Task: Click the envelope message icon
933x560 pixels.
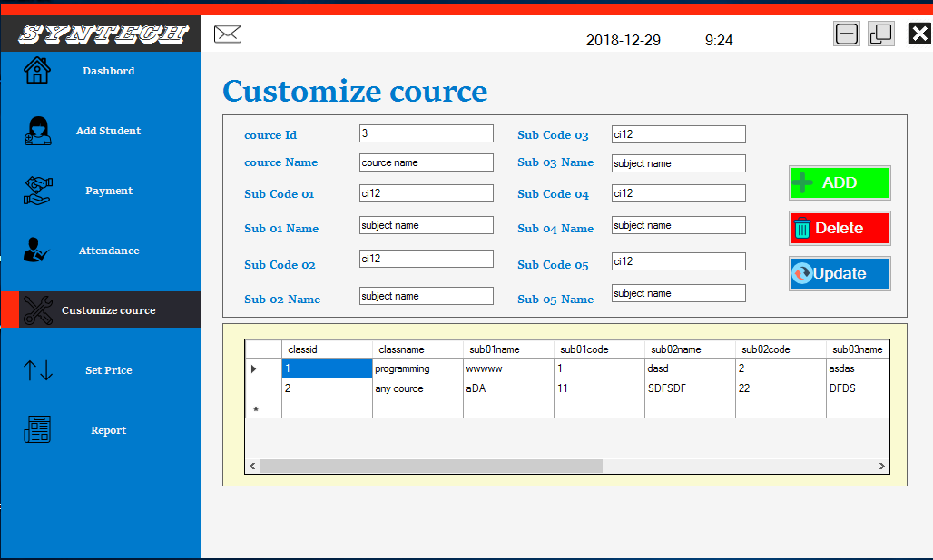Action: tap(227, 34)
